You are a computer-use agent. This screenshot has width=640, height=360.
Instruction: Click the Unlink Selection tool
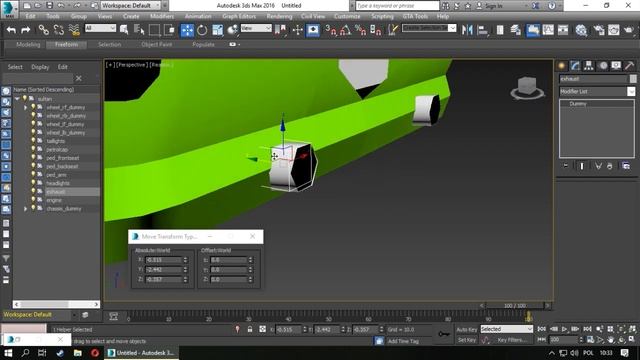tap(58, 30)
